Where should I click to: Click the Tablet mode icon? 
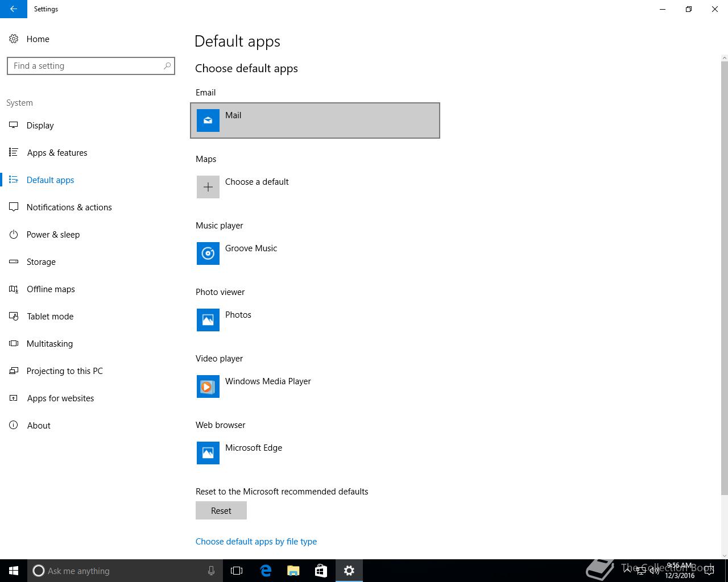coord(14,316)
